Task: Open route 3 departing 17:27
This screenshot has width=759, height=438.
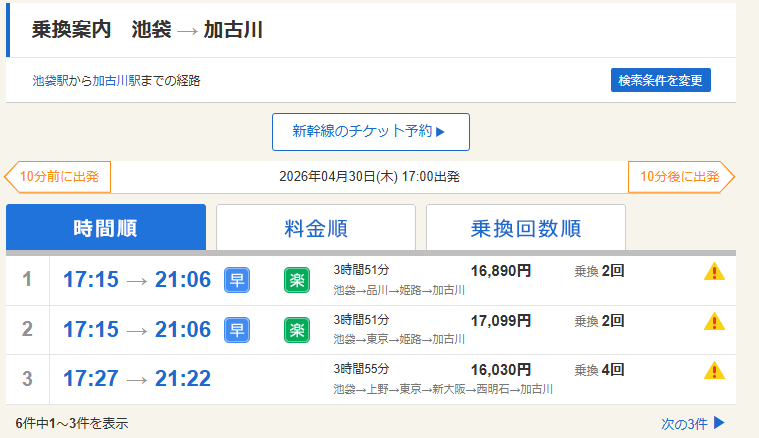Action: click(136, 380)
